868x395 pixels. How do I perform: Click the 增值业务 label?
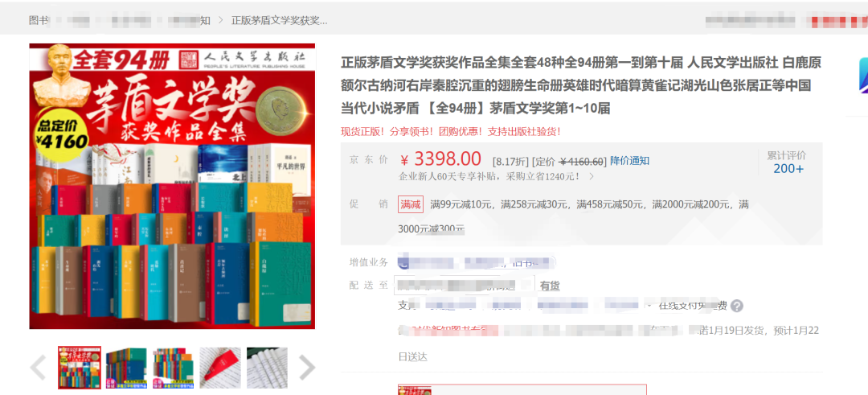(x=369, y=262)
